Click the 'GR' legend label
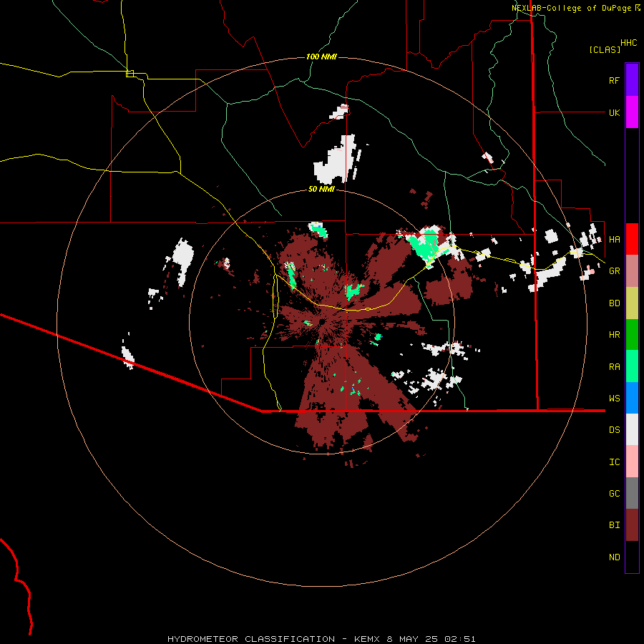Image resolution: width=644 pixels, height=644 pixels. pos(614,271)
